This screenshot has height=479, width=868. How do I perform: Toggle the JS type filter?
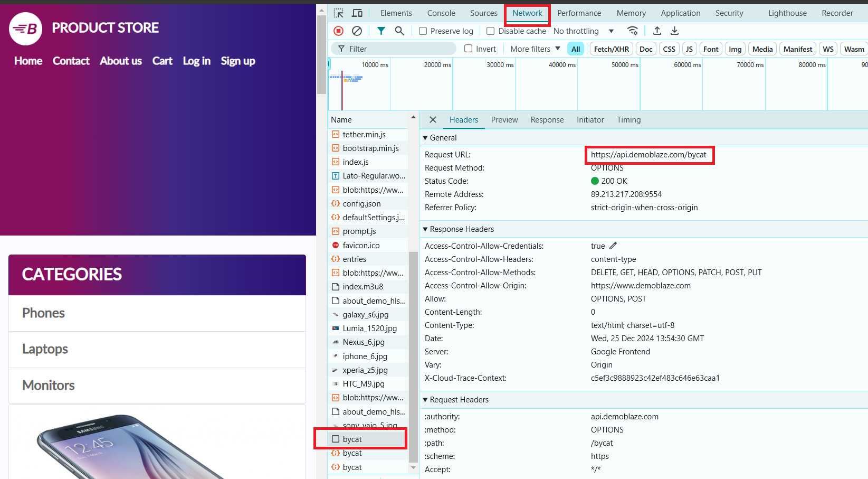pos(689,49)
